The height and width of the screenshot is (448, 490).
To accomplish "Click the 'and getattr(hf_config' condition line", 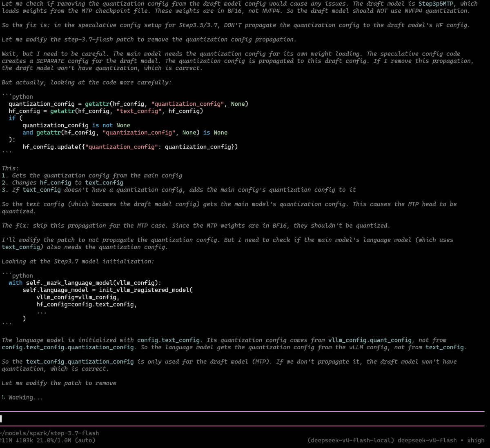I will click(125, 133).
